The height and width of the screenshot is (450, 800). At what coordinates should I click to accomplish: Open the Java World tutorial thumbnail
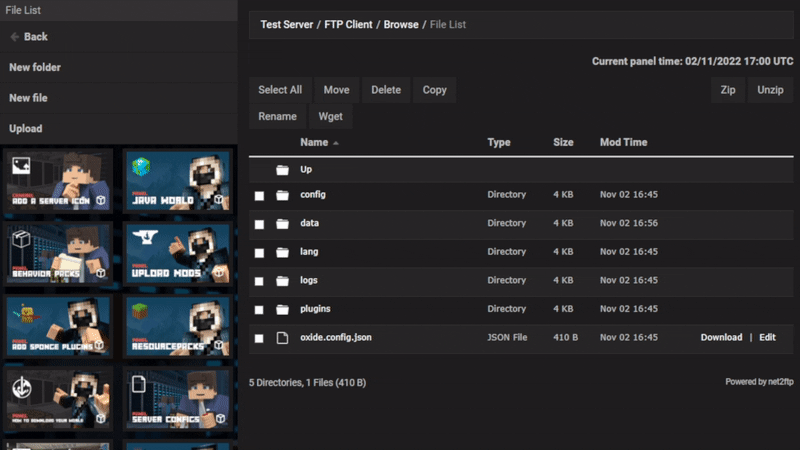[x=178, y=180]
